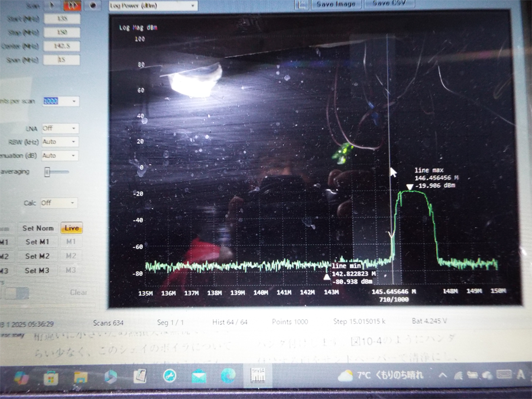The height and width of the screenshot is (399, 532).
Task: Toggle the M2 memory trace display
Action: (71, 256)
